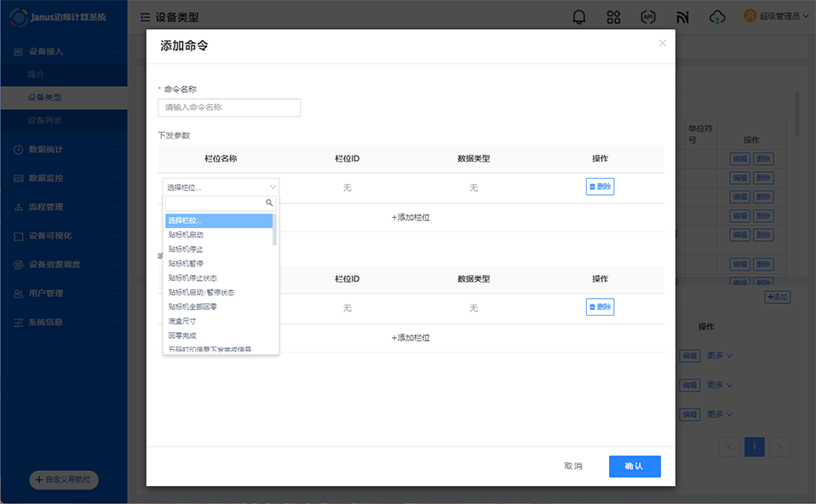
Task: Delete the first 下发参数 row
Action: pyautogui.click(x=600, y=187)
